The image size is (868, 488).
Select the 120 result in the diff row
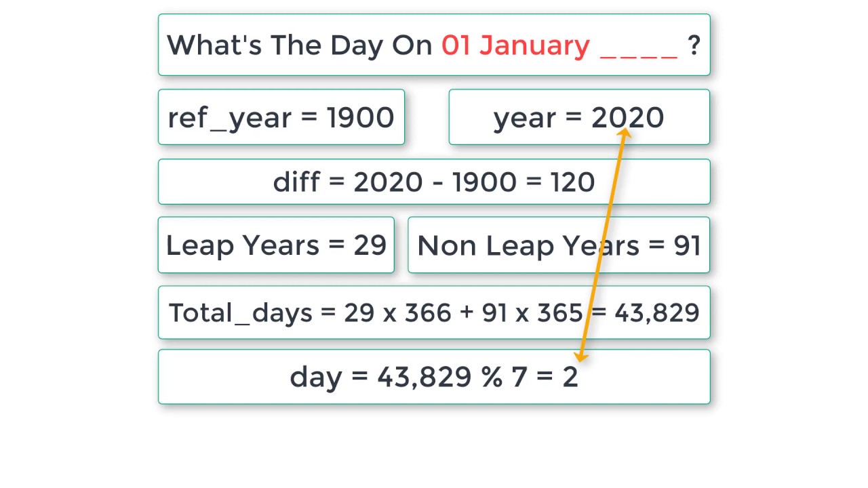pyautogui.click(x=572, y=182)
